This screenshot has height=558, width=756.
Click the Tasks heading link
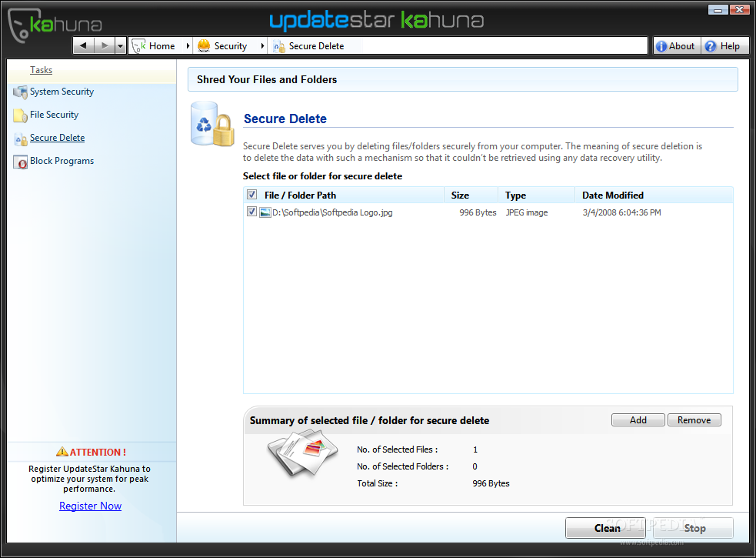tap(41, 70)
